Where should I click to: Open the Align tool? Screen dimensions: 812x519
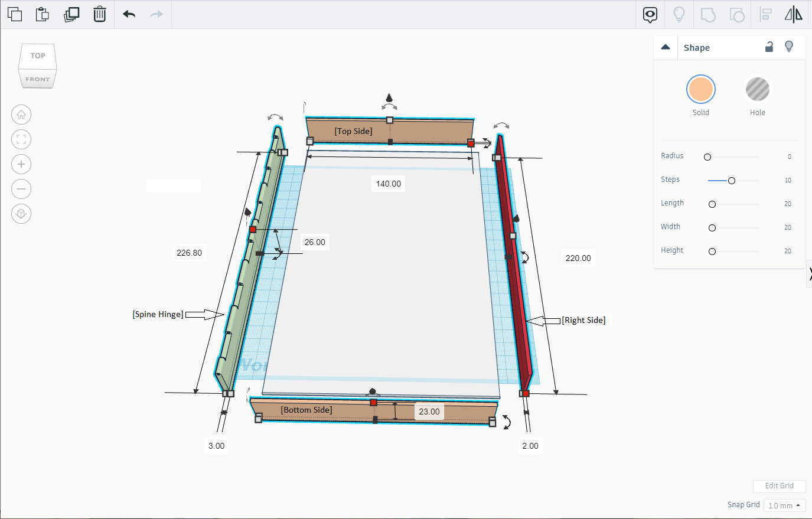point(765,14)
